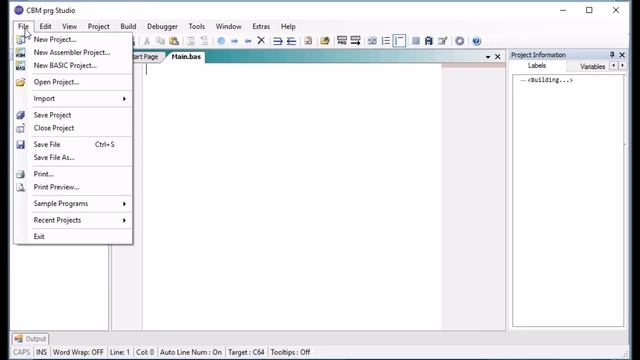The height and width of the screenshot is (360, 640).
Task: Expand the Sample Programs submenu arrow
Action: tap(124, 204)
